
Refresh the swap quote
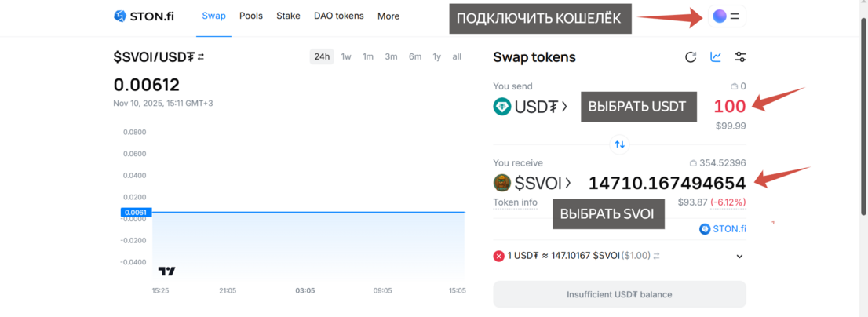(x=691, y=57)
